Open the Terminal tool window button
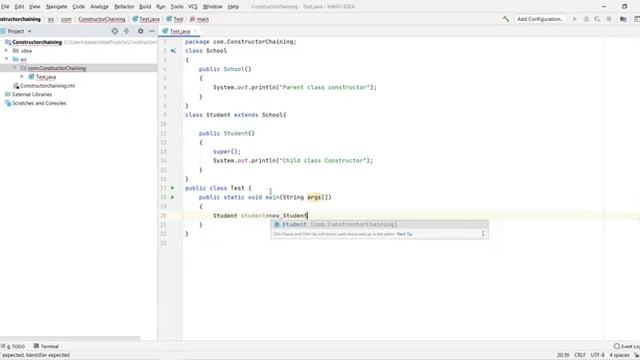The width and height of the screenshot is (640, 360). [46, 346]
